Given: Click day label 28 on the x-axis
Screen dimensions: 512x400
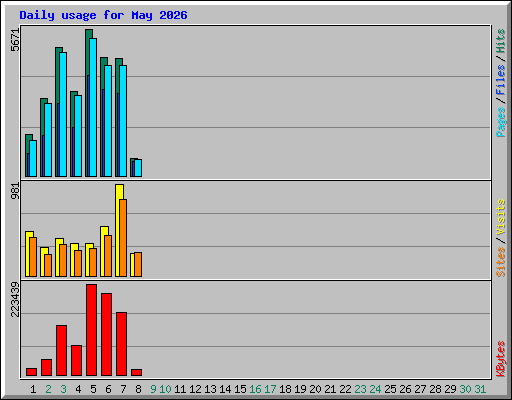Looking at the screenshot, I should (x=435, y=389).
